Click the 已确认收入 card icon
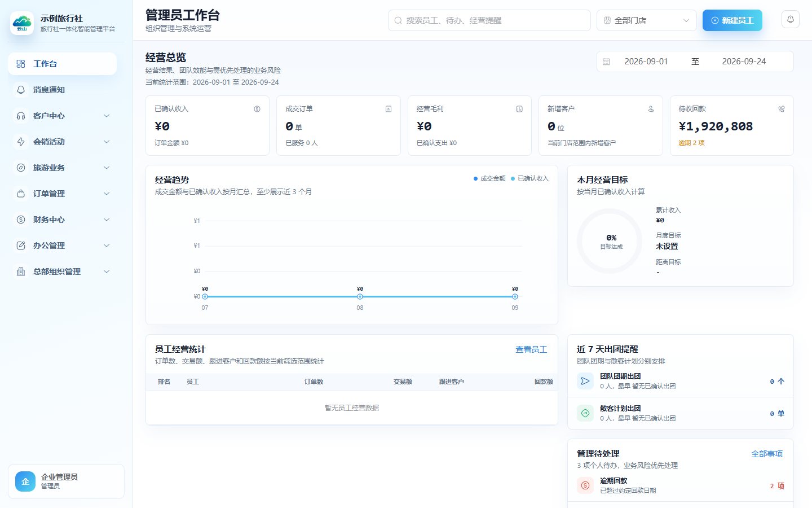Image resolution: width=812 pixels, height=508 pixels. 257,109
